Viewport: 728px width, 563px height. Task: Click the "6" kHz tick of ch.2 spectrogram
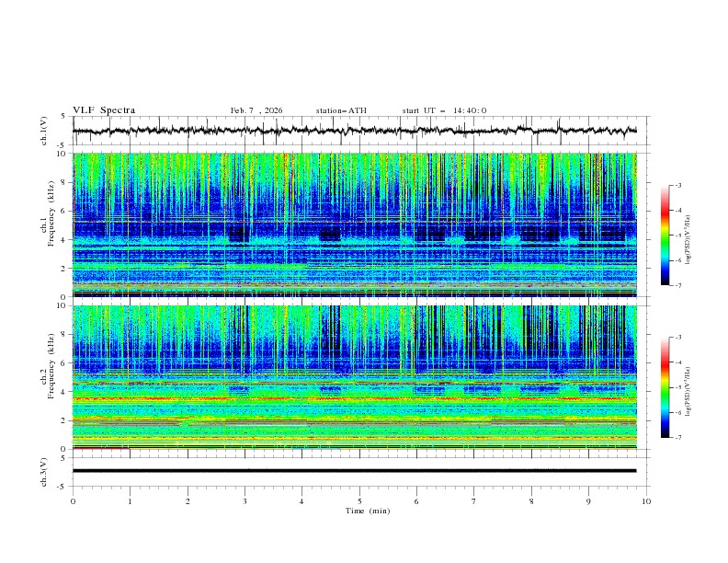coord(64,363)
